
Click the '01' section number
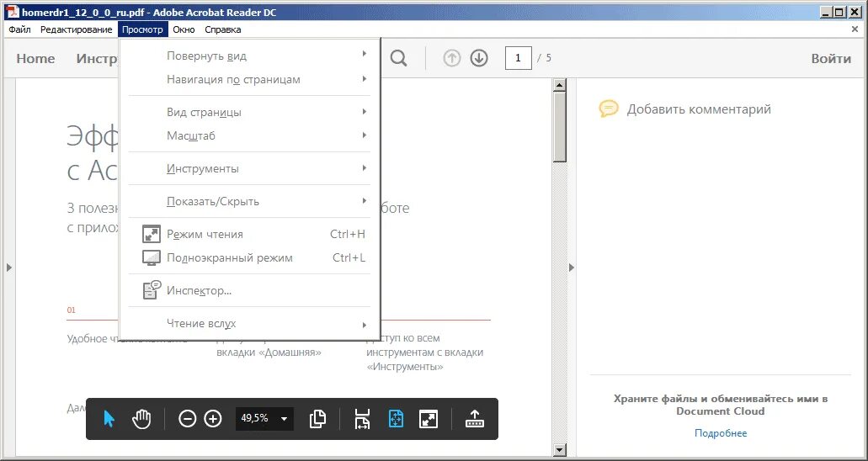71,310
